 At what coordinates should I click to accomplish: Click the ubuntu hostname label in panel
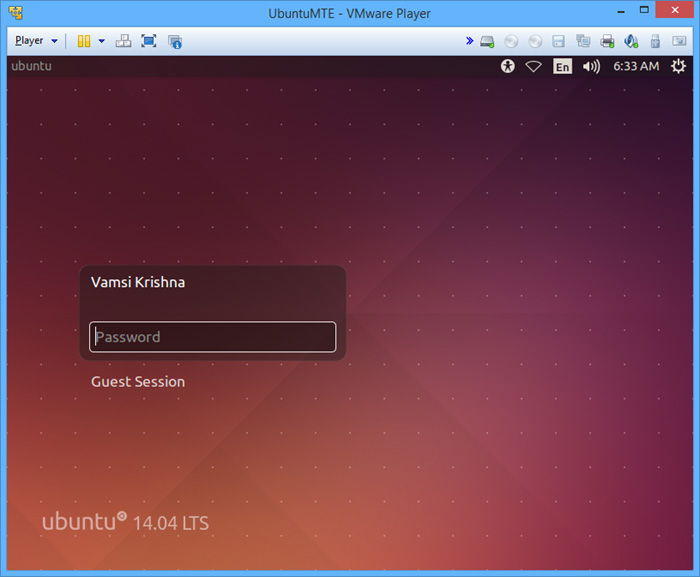tap(31, 66)
